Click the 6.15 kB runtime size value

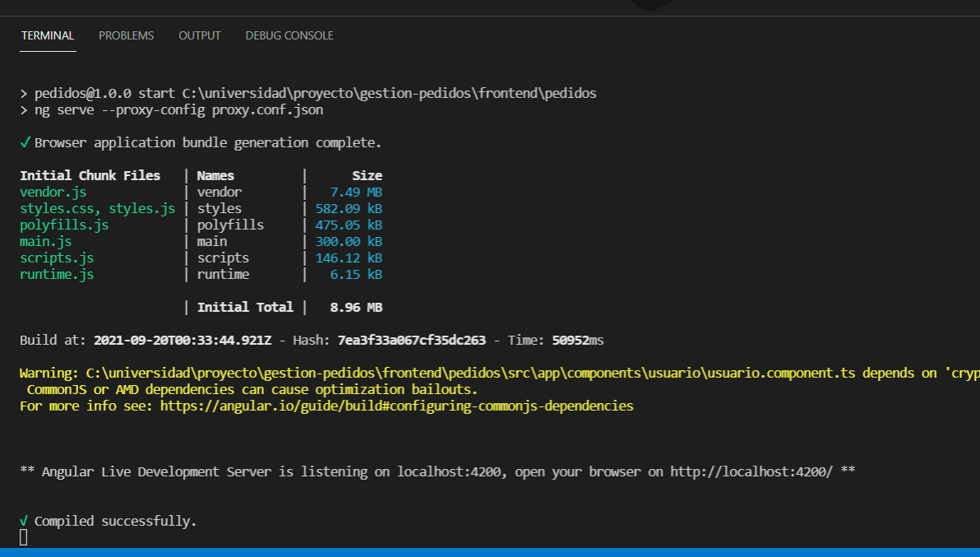[356, 275]
